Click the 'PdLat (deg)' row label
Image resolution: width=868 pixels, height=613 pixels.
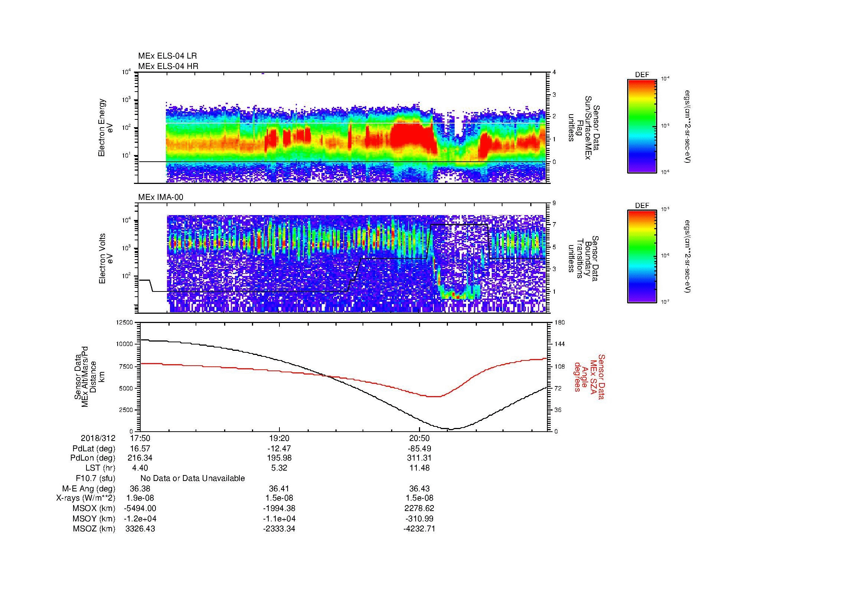click(94, 449)
